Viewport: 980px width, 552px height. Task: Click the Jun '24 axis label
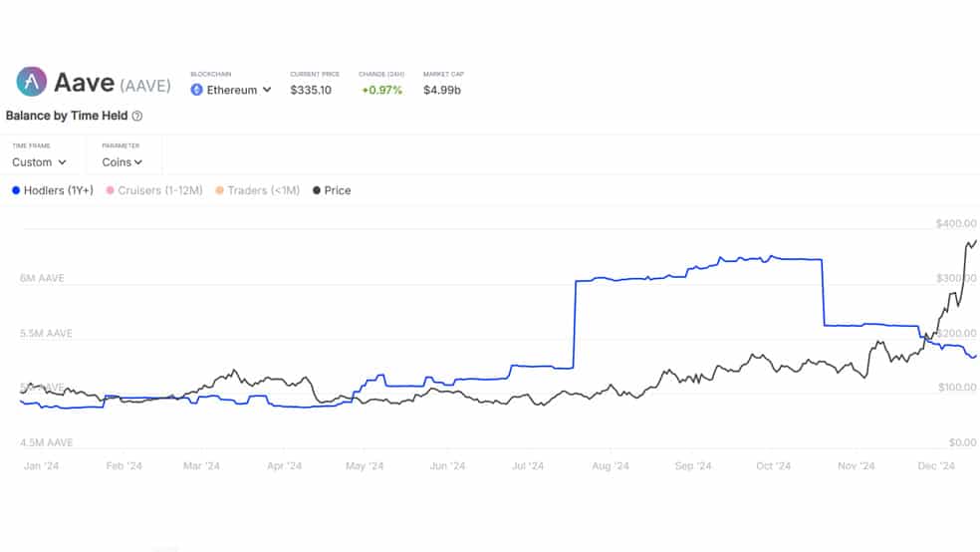point(447,465)
